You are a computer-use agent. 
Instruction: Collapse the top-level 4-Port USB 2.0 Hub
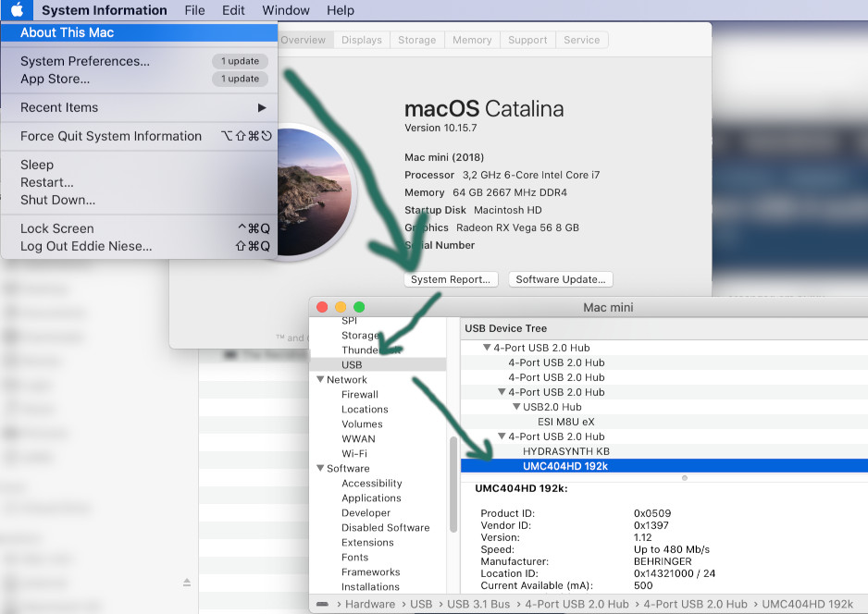click(487, 348)
